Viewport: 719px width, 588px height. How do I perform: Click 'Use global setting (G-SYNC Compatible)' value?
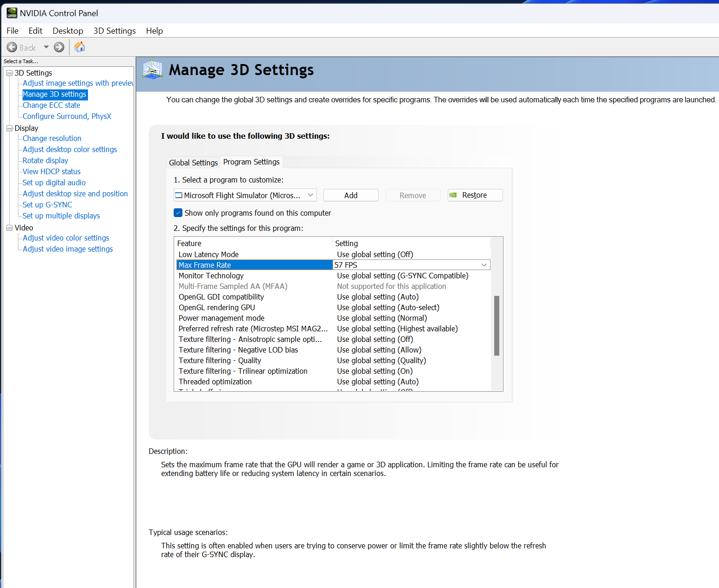tap(403, 276)
